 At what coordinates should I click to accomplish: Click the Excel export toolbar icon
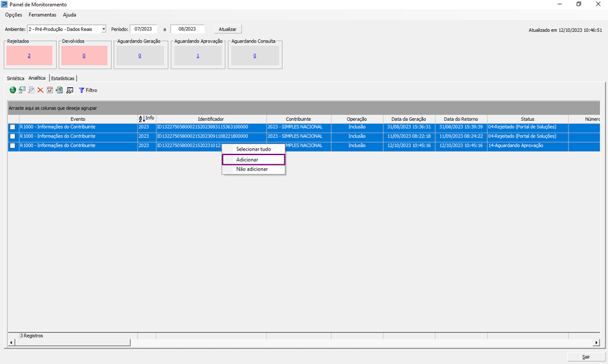point(60,91)
